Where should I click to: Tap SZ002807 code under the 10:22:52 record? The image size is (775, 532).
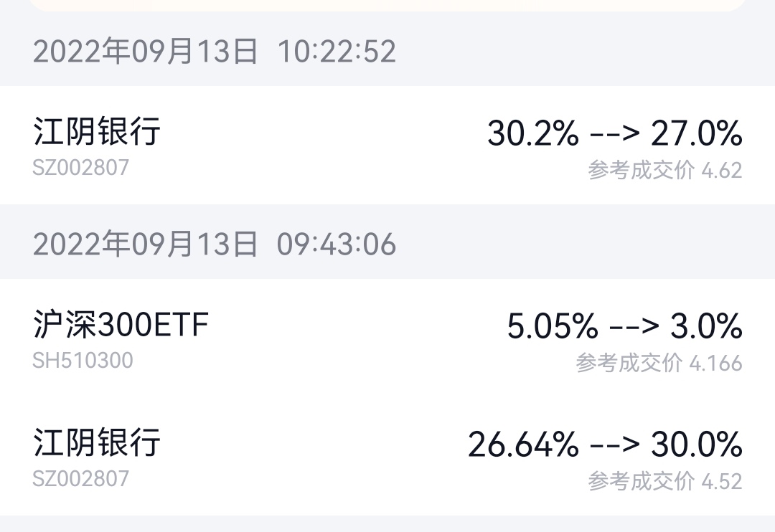tap(81, 168)
